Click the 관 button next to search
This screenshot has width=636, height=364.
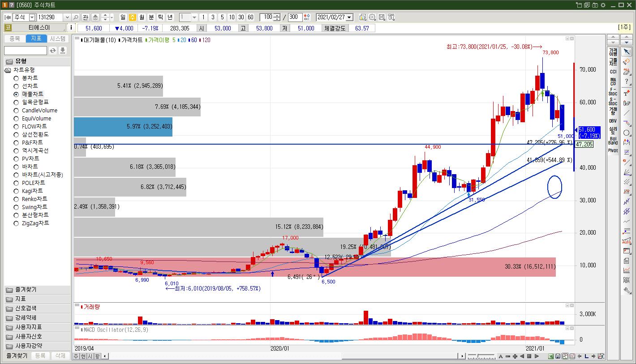pos(86,17)
